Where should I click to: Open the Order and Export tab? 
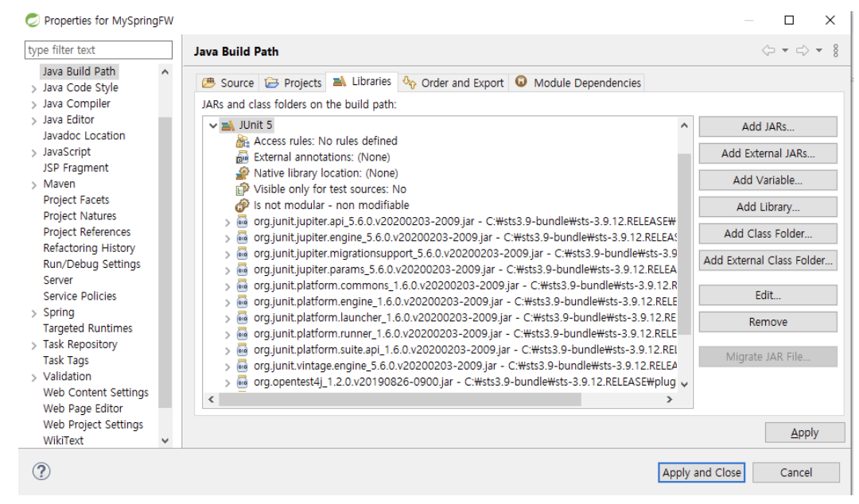453,83
